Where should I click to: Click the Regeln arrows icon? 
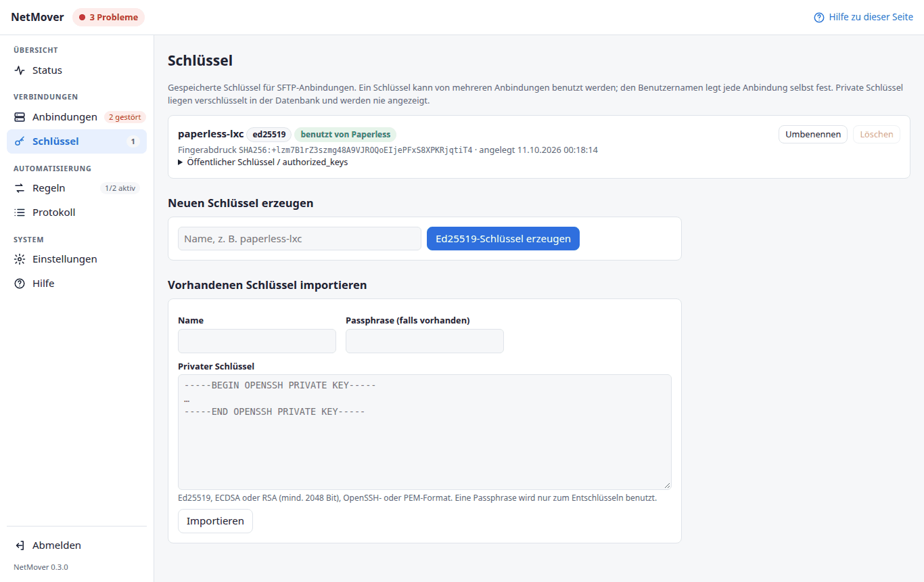(x=20, y=188)
